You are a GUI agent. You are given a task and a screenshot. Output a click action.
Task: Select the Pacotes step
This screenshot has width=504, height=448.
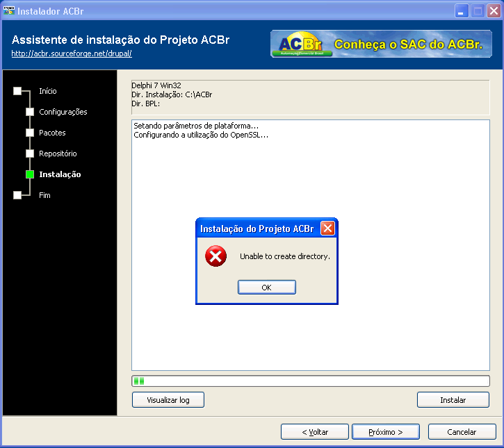pos(52,133)
